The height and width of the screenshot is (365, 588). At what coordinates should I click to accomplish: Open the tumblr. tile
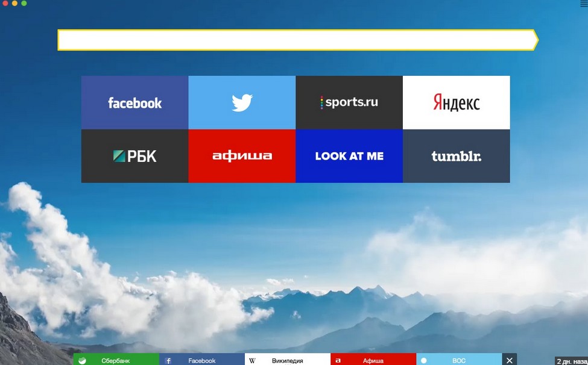(x=457, y=156)
